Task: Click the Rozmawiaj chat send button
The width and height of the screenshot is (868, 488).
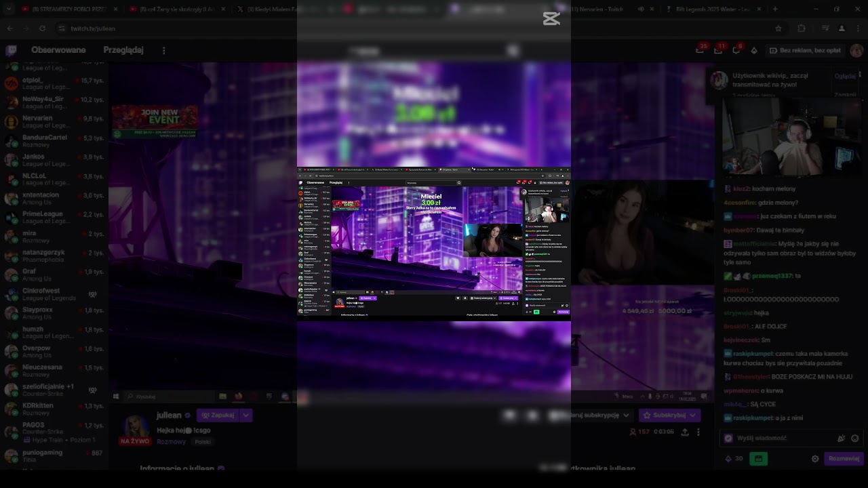Action: point(844,458)
